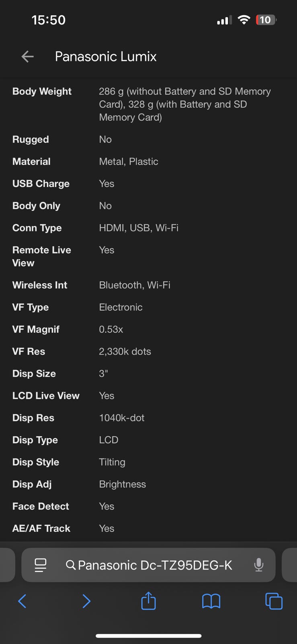This screenshot has width=297, height=644.
Task: Tap the back arrow beside Panasonic Lumix
Action: point(27,57)
